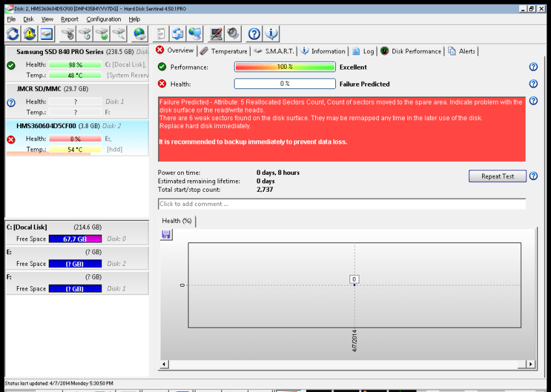Click the yellow warning-triangle toolbar icon
The width and height of the screenshot is (551, 392).
pyautogui.click(x=30, y=34)
